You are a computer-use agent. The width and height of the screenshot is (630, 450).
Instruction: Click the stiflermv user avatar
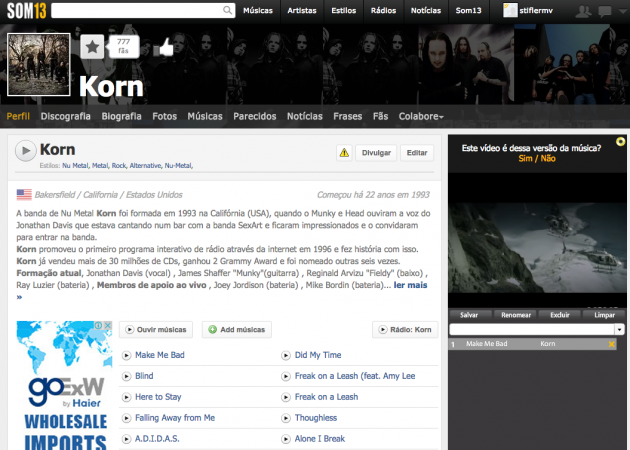pos(510,10)
